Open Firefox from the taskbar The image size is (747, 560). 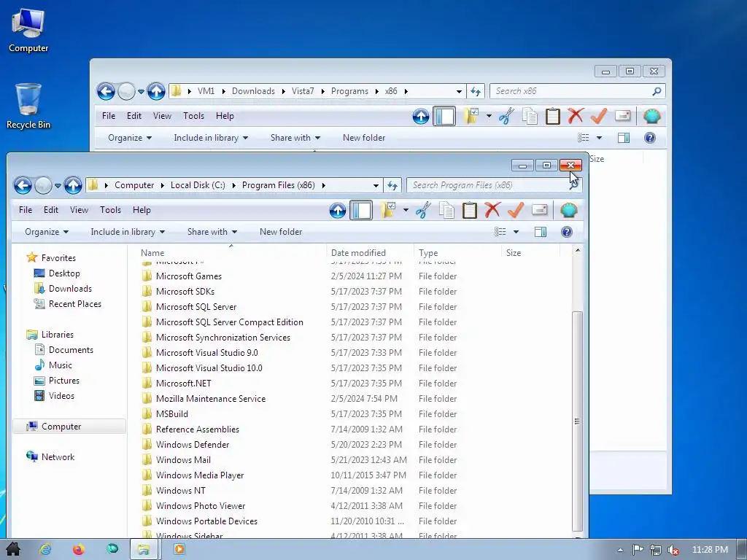(79, 550)
